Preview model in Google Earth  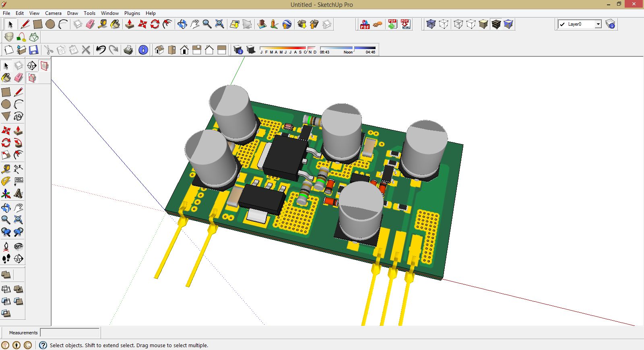[x=287, y=24]
